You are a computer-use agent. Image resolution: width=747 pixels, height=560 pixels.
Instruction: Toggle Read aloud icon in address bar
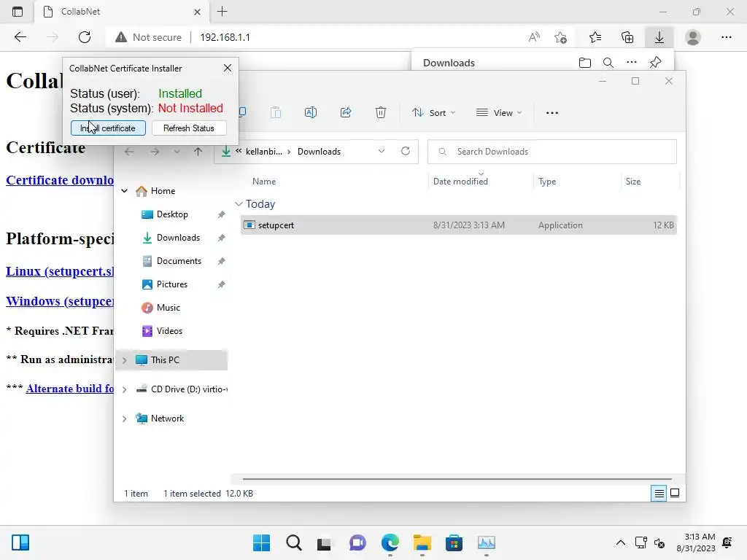534,37
